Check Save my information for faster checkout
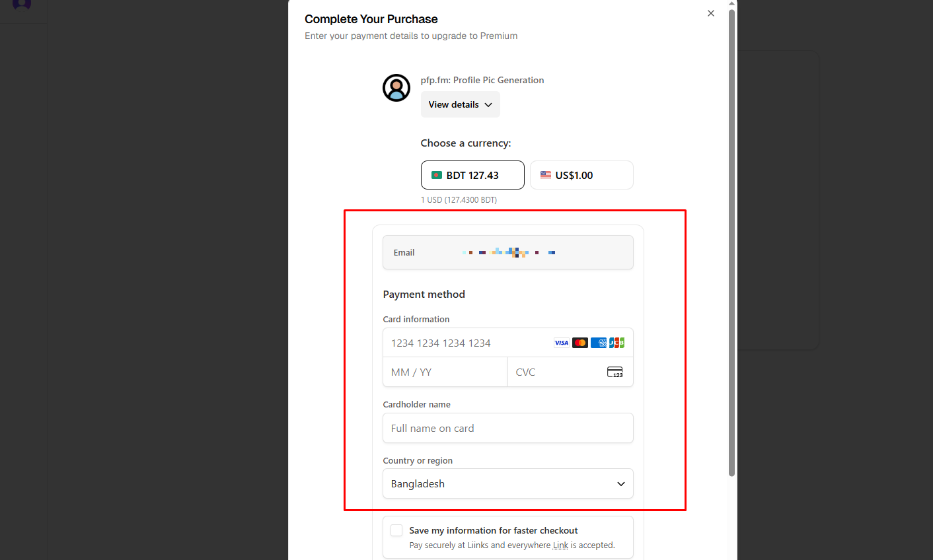This screenshot has width=933, height=560. point(396,530)
